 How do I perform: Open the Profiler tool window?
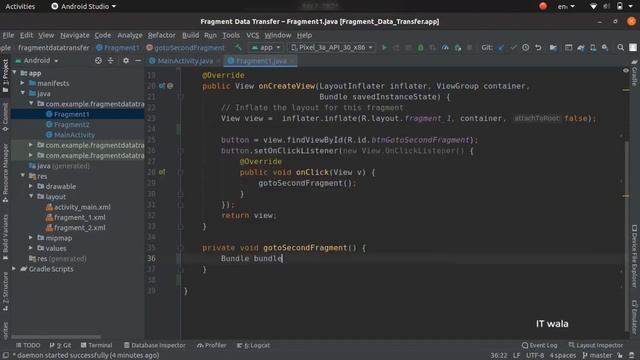[211, 345]
